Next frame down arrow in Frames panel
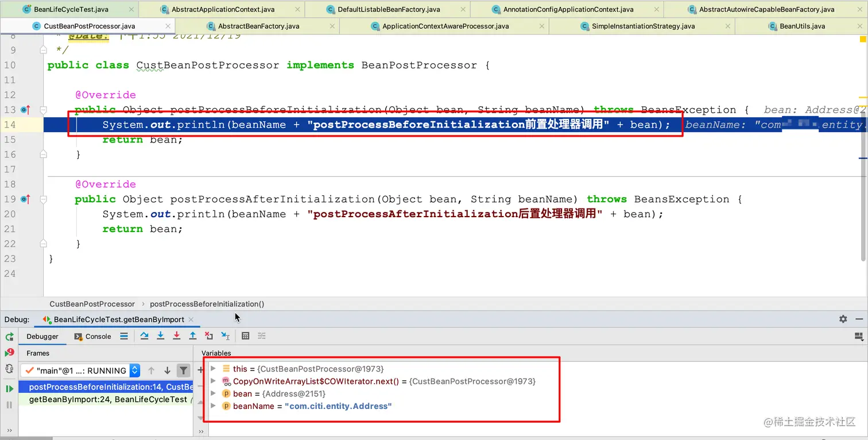This screenshot has height=440, width=868. coord(167,370)
